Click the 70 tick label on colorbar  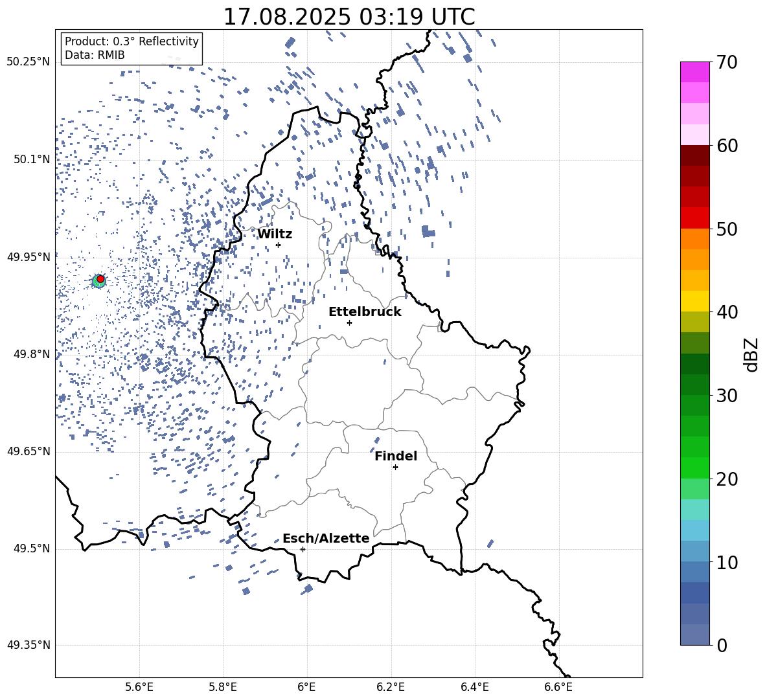[x=727, y=63]
